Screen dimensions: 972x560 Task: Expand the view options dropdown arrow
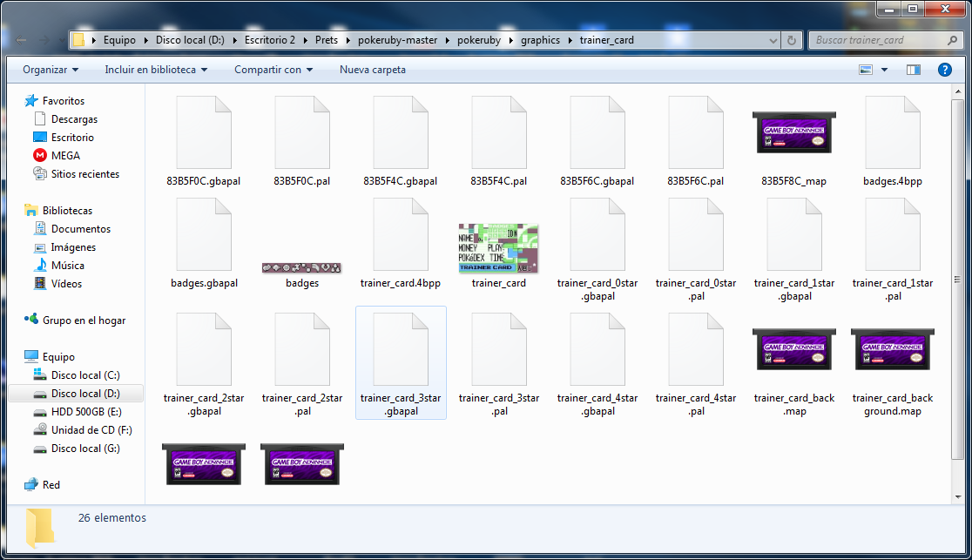pos(885,70)
